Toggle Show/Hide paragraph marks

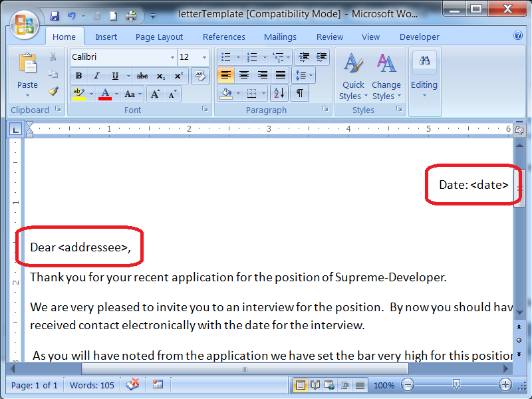coord(300,93)
